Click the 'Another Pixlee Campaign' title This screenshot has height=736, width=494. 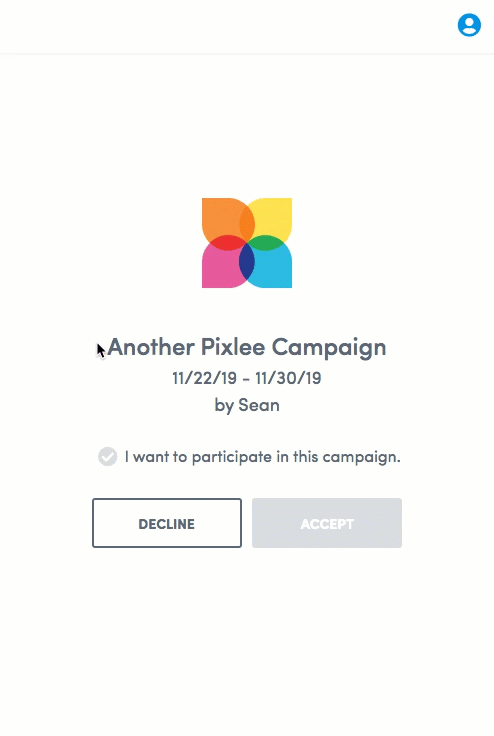coord(247,348)
